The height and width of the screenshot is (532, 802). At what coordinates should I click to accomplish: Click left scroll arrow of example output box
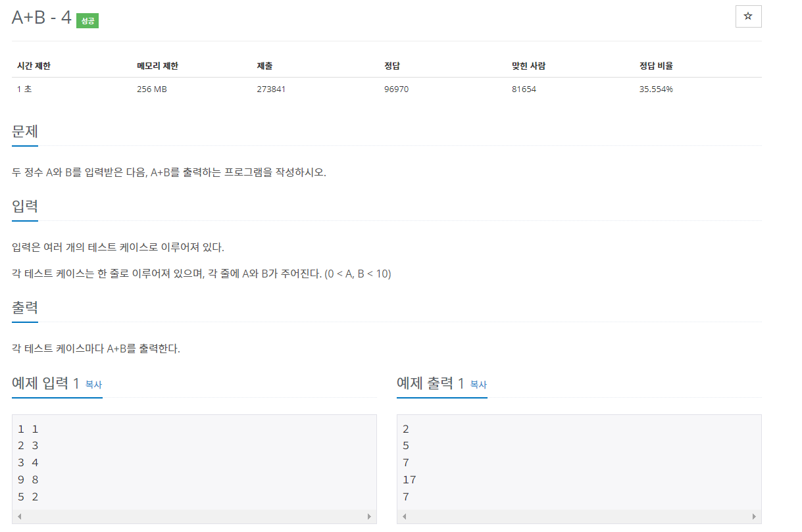(404, 517)
